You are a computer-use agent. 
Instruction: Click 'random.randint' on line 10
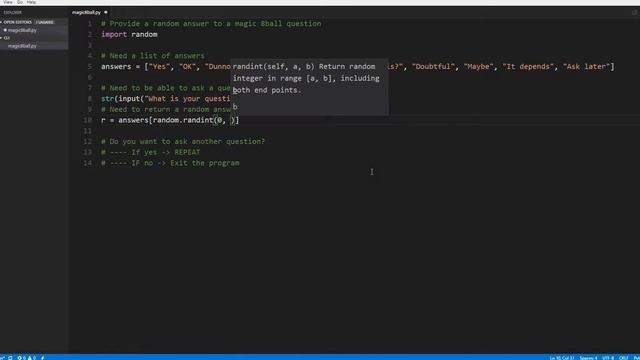click(x=183, y=120)
